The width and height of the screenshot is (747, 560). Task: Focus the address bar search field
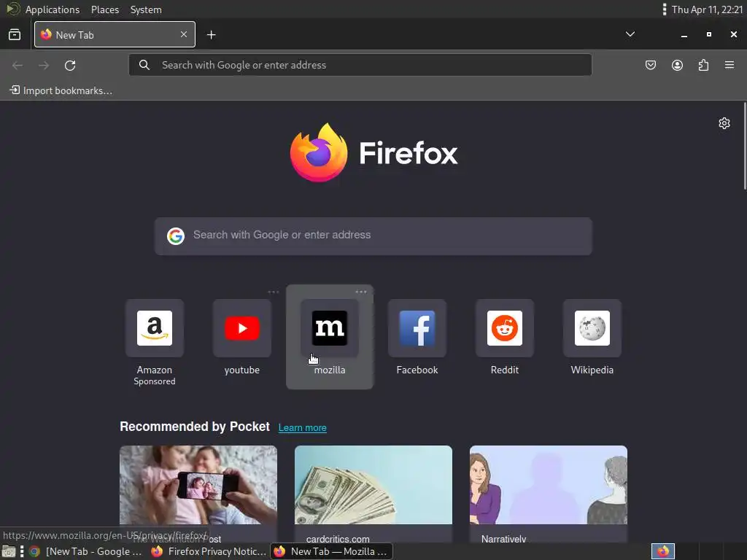pyautogui.click(x=360, y=65)
